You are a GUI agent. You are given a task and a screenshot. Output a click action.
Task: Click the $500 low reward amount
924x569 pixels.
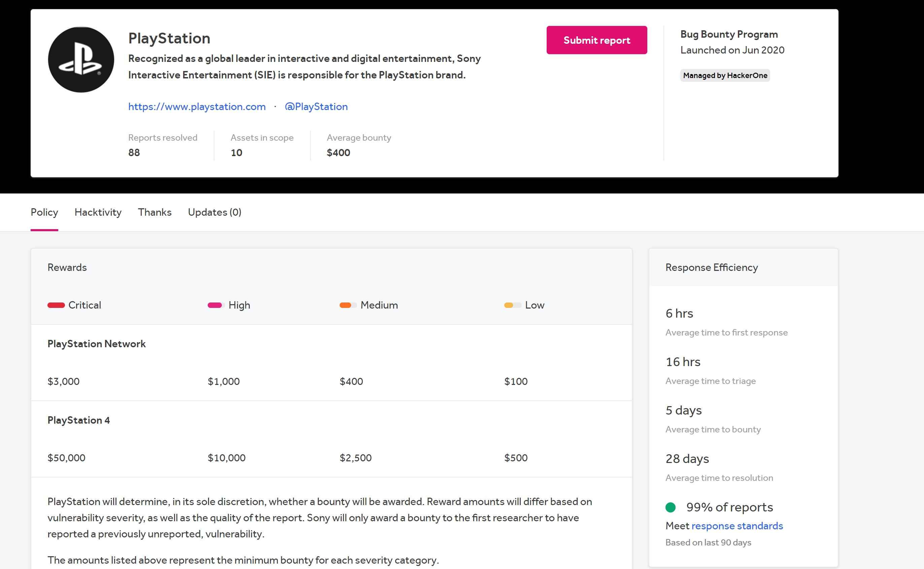coord(516,458)
